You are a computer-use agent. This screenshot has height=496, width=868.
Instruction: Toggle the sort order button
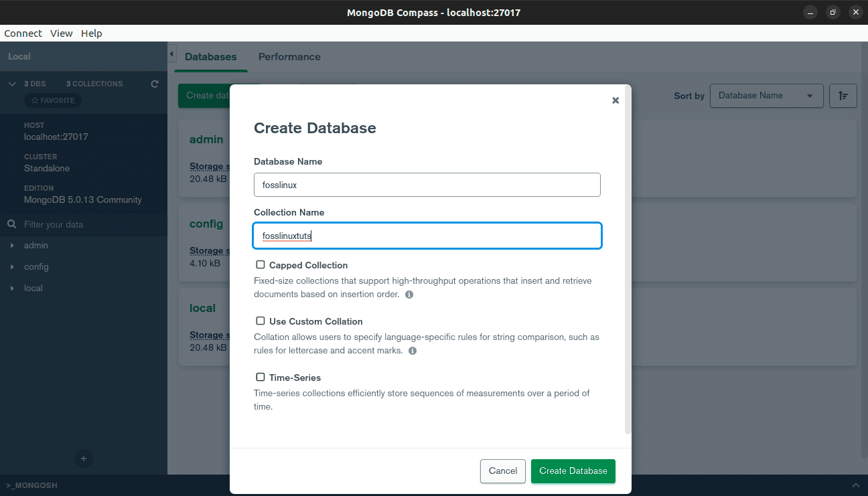(x=843, y=96)
